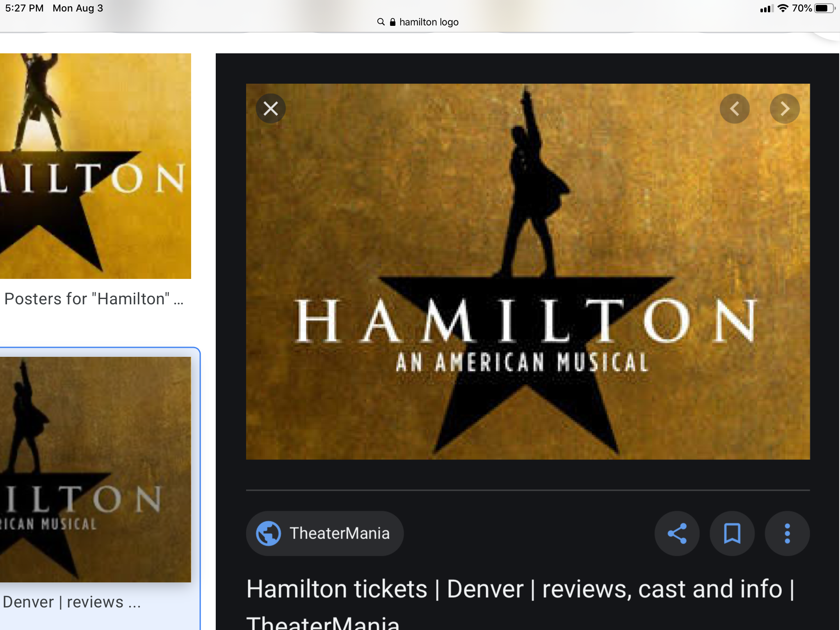
Task: Open more options three-dot menu
Action: pos(787,533)
